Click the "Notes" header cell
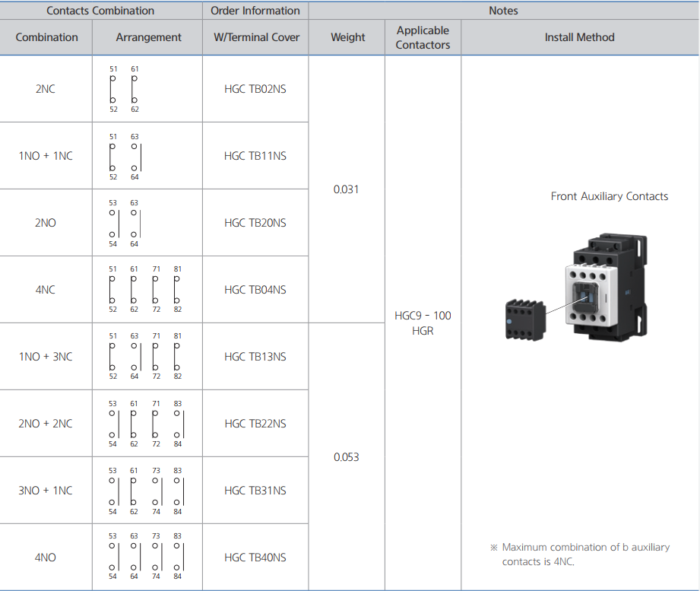The image size is (700, 591). [x=503, y=11]
